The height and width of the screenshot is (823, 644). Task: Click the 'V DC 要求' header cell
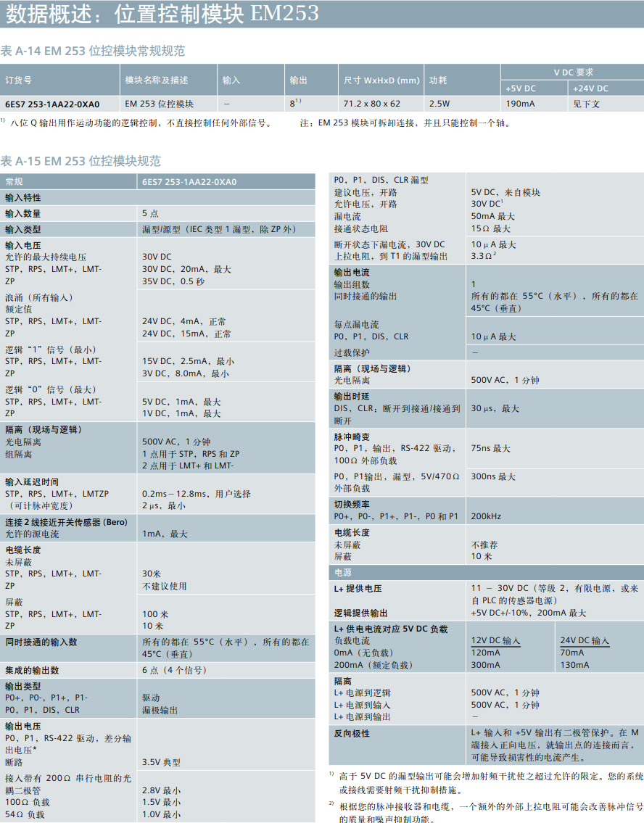[573, 73]
